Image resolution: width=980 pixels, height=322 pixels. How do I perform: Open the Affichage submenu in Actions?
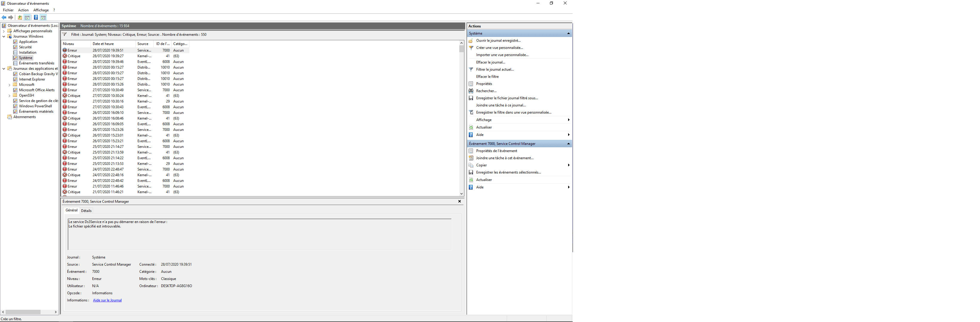coord(484,120)
